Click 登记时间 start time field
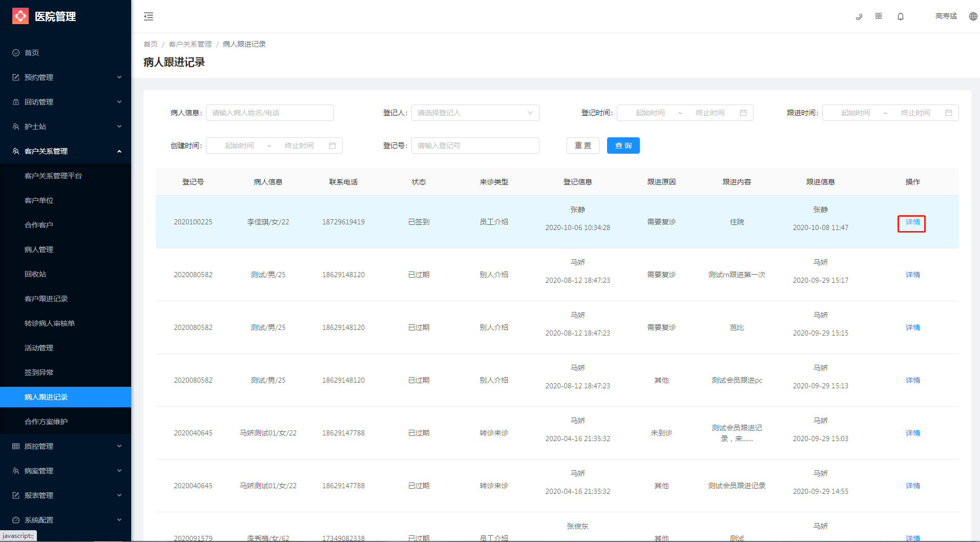This screenshot has width=980, height=542. (x=650, y=113)
